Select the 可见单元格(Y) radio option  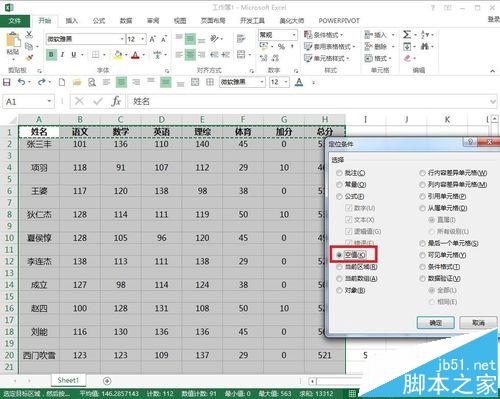423,255
